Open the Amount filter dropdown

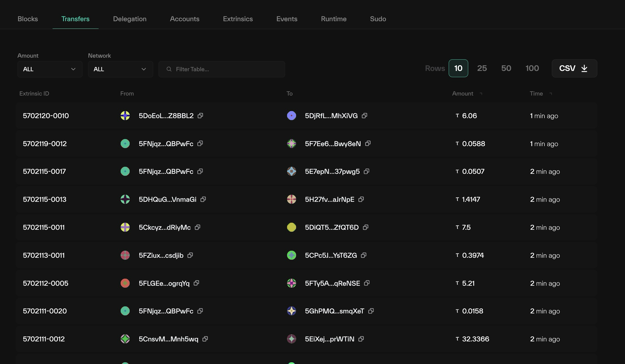(50, 69)
